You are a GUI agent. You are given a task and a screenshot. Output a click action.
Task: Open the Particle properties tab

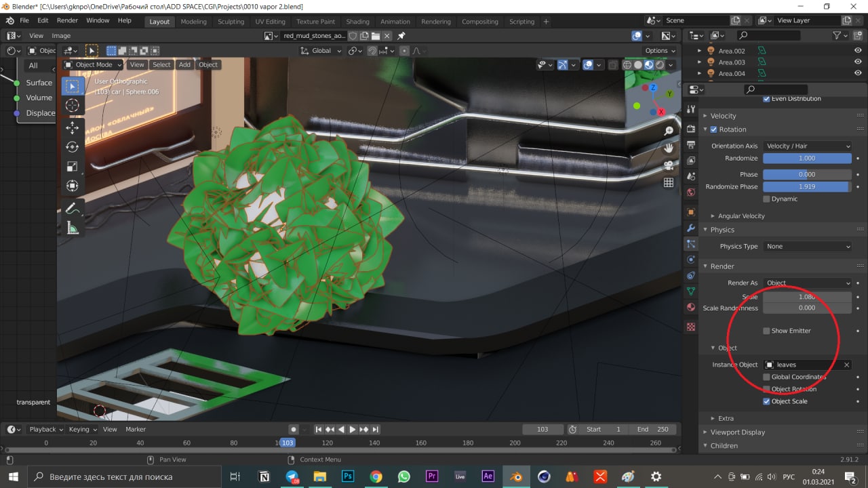[x=691, y=243]
